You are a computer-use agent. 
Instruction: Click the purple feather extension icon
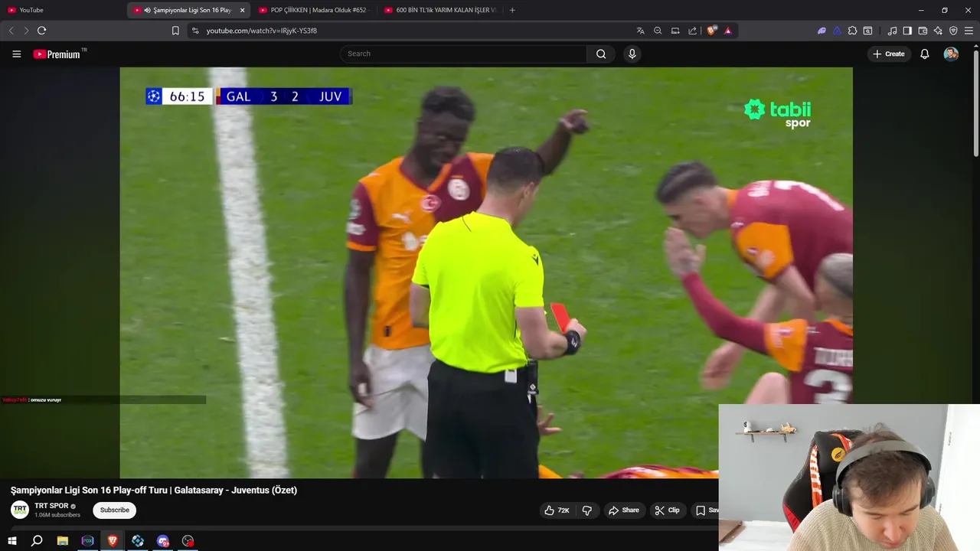(x=822, y=31)
